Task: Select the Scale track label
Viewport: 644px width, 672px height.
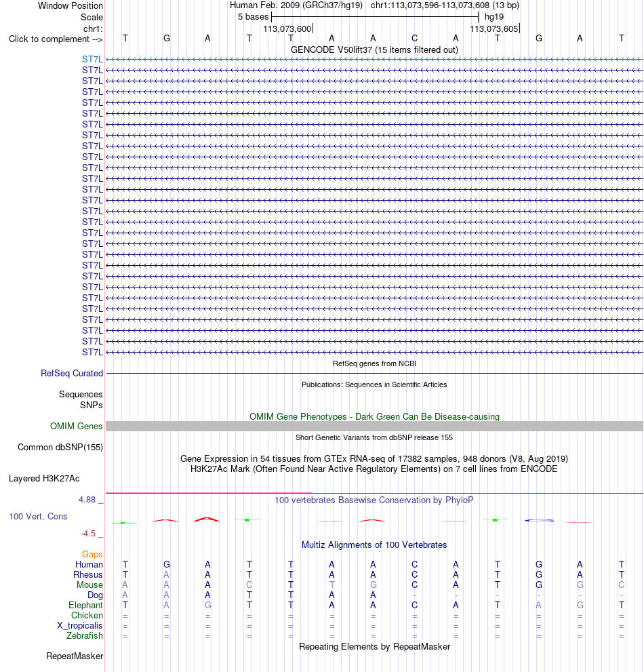Action: (x=92, y=17)
